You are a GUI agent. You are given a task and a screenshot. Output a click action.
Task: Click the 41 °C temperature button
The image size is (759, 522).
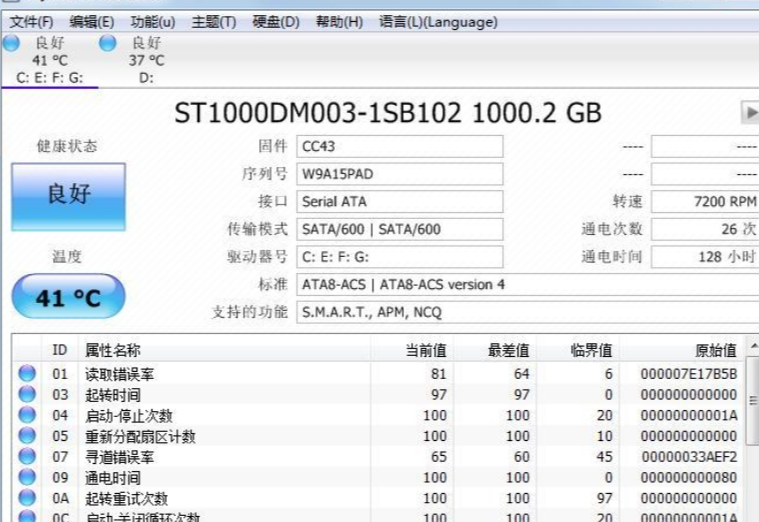pyautogui.click(x=68, y=296)
